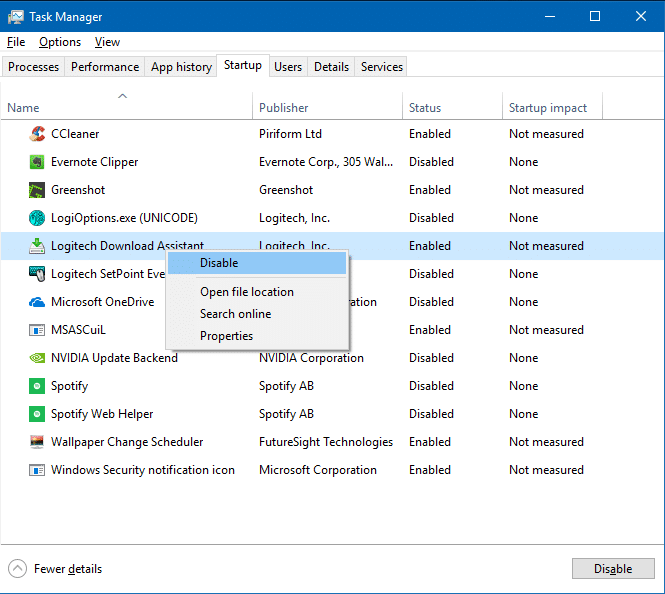
Task: Click Not measured in Greenshot row
Action: click(x=546, y=190)
